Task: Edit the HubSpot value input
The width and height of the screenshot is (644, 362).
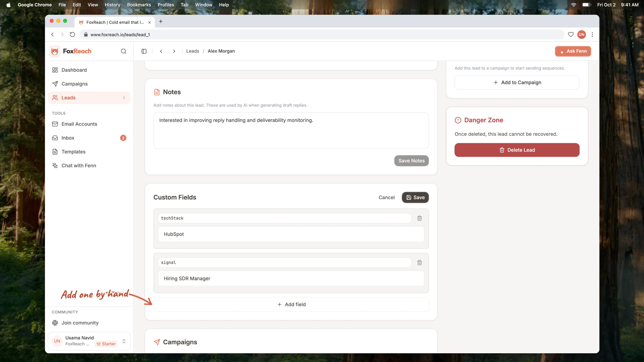Action: point(291,234)
